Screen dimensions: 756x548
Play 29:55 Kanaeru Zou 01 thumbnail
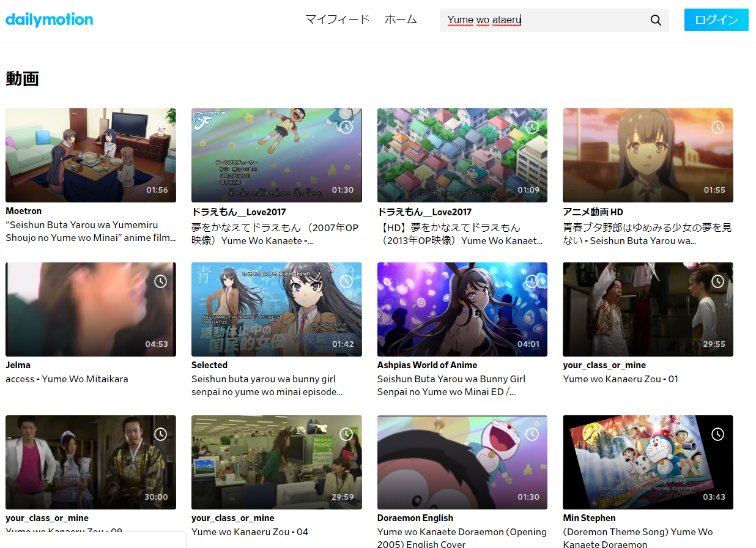click(x=648, y=309)
